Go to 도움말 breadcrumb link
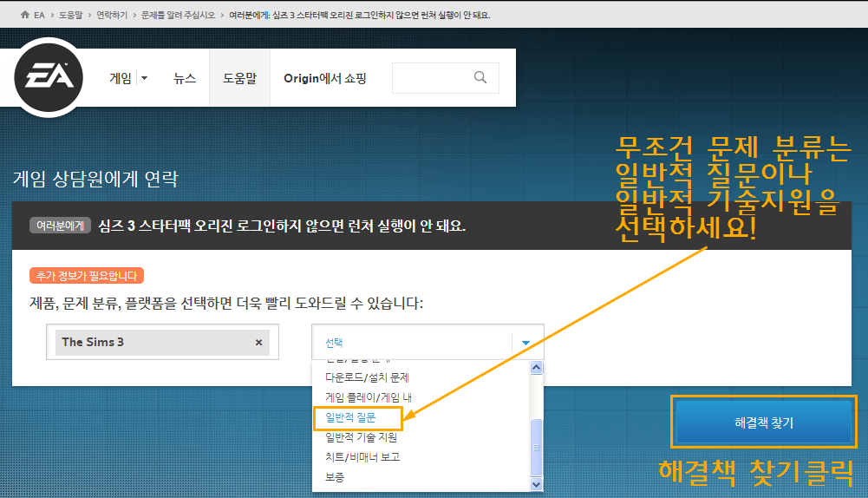 coord(70,15)
